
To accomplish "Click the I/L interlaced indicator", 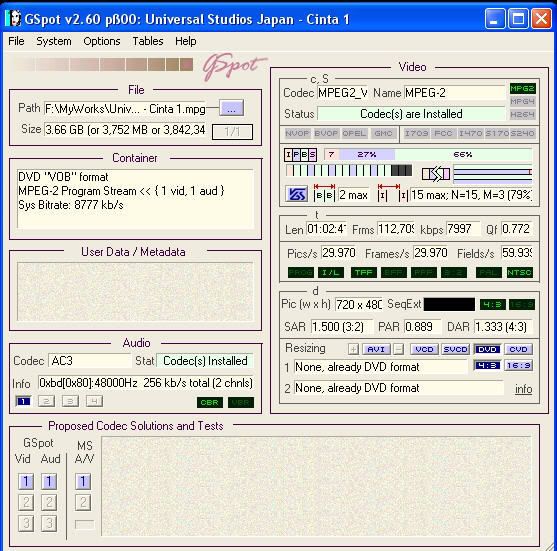I will [x=331, y=272].
